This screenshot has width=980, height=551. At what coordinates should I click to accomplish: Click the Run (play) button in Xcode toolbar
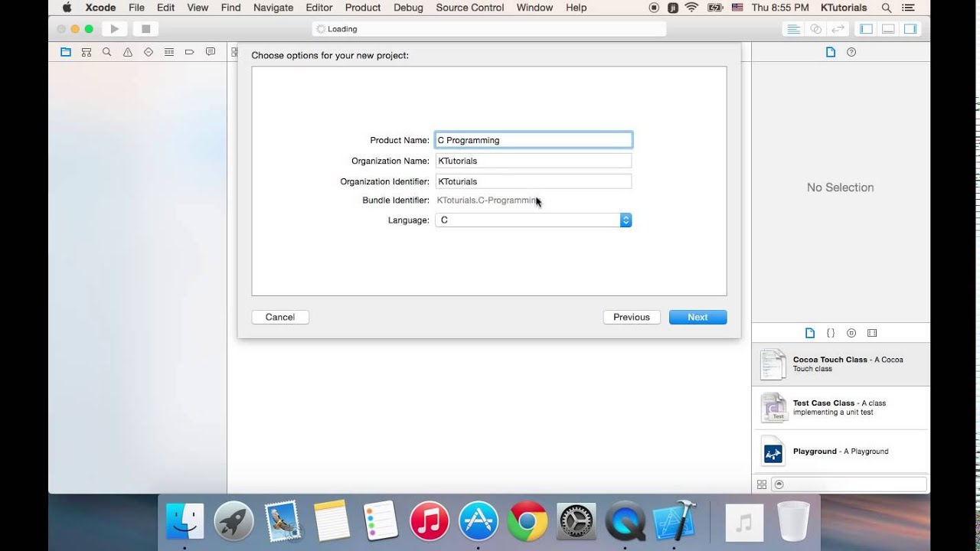coord(115,29)
